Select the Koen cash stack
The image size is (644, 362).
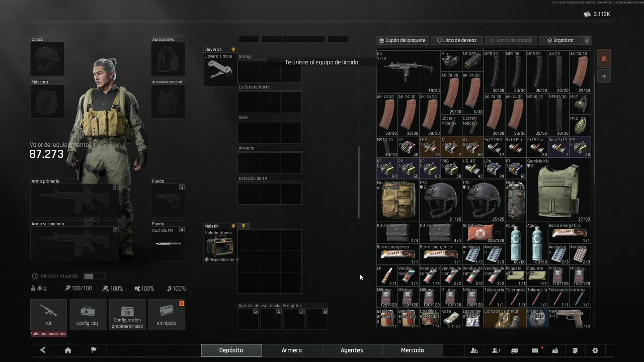click(451, 318)
